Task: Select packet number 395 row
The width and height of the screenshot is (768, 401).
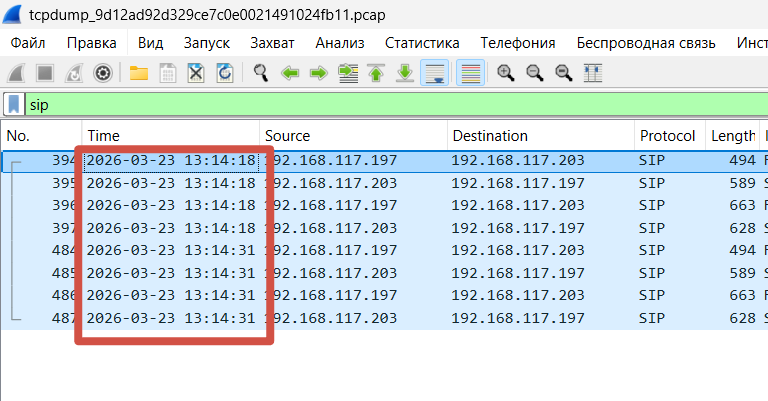Action: [x=384, y=183]
